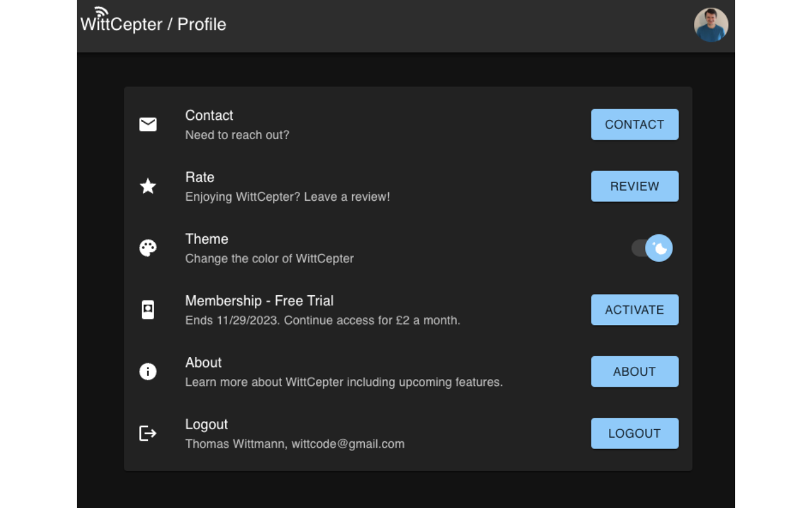The width and height of the screenshot is (812, 508).
Task: Open the user profile avatar
Action: point(711,25)
